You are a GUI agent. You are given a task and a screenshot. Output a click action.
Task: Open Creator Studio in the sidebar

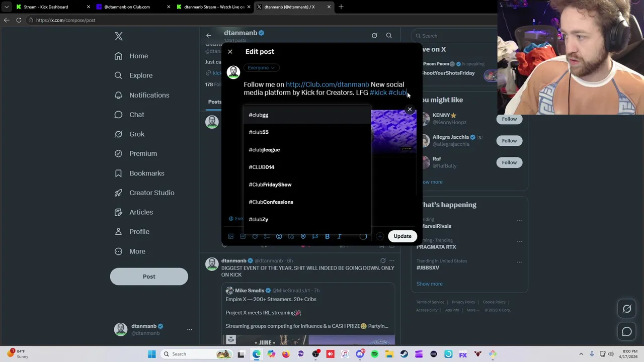(144, 193)
